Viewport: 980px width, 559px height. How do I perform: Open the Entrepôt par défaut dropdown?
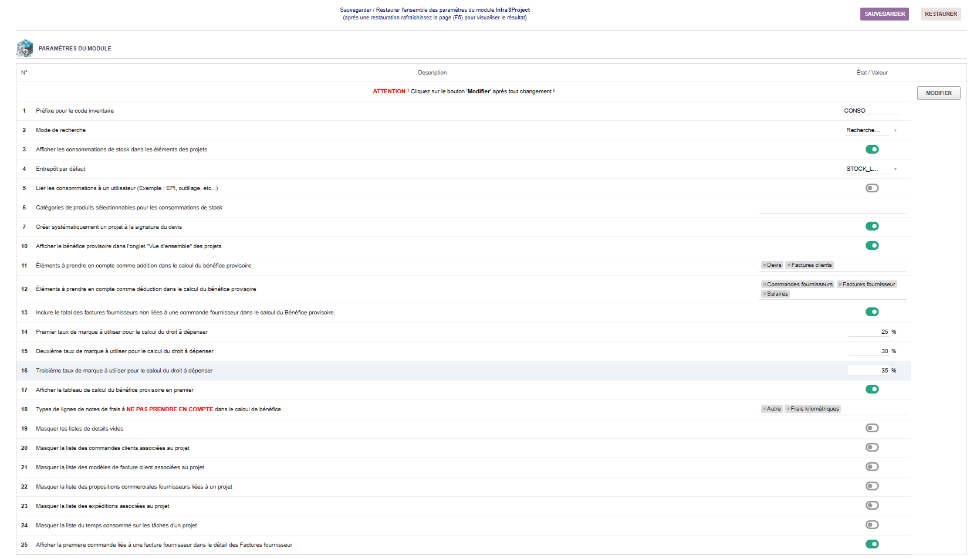[871, 169]
